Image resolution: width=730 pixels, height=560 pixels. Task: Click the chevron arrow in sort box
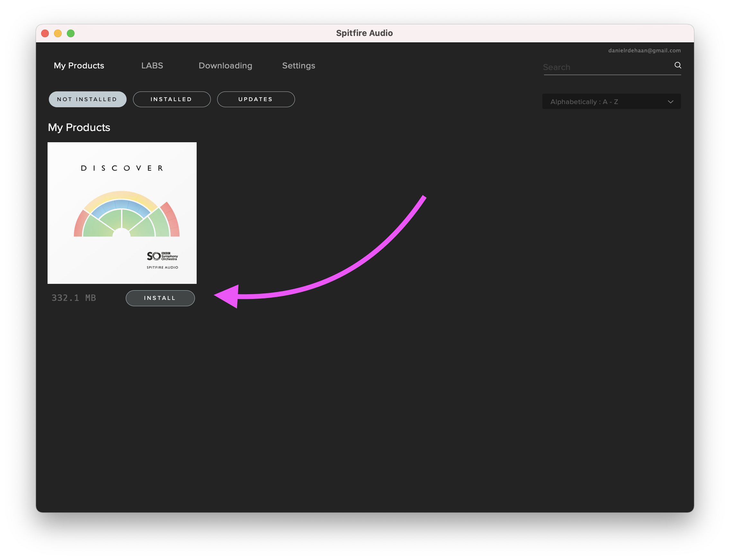670,102
